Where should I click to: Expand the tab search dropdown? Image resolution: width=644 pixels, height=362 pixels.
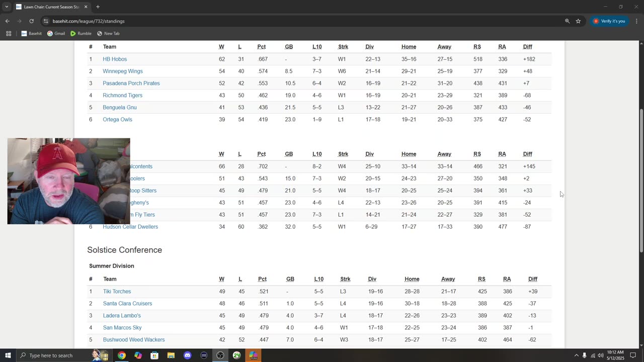[x=6, y=7]
